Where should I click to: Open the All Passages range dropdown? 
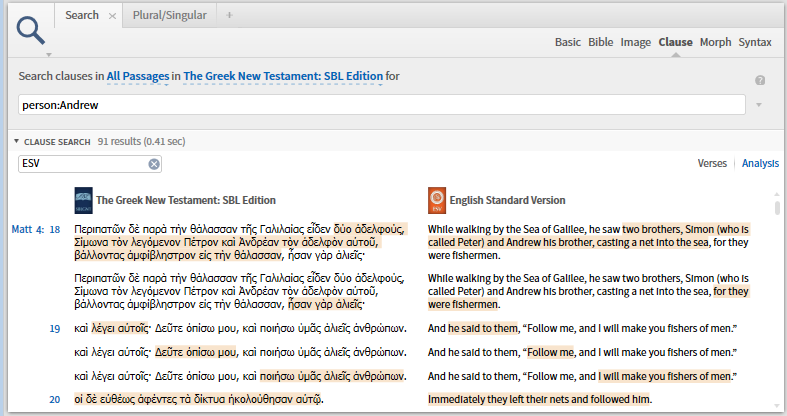click(x=138, y=76)
